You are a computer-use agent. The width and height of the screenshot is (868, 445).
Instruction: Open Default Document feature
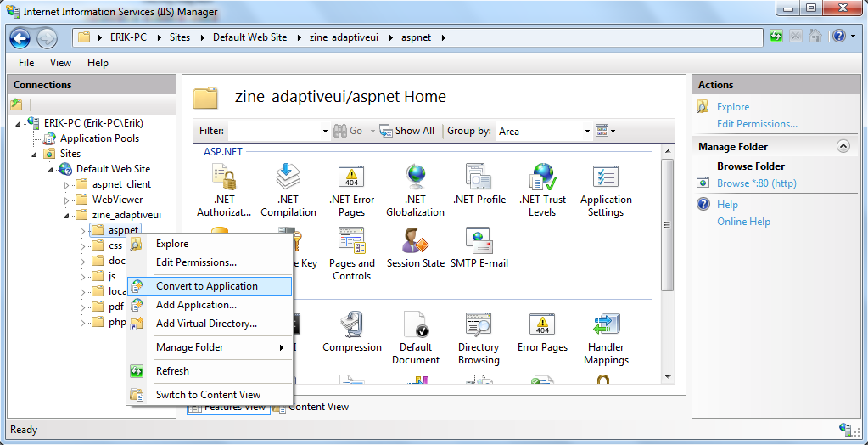(415, 337)
